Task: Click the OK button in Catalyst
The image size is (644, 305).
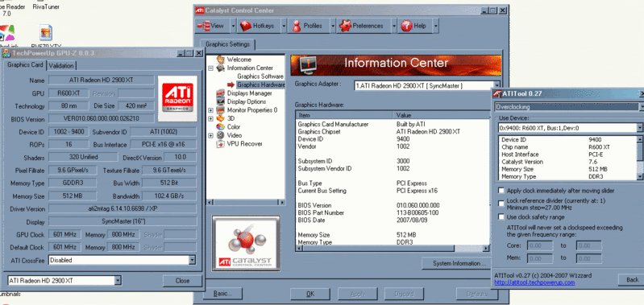Action: click(x=310, y=294)
